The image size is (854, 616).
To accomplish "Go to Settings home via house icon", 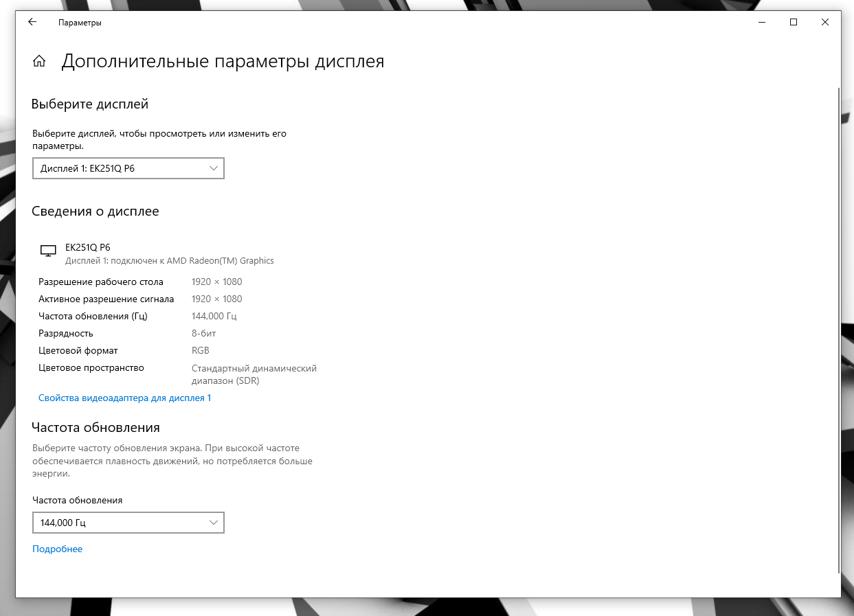I will (x=39, y=62).
